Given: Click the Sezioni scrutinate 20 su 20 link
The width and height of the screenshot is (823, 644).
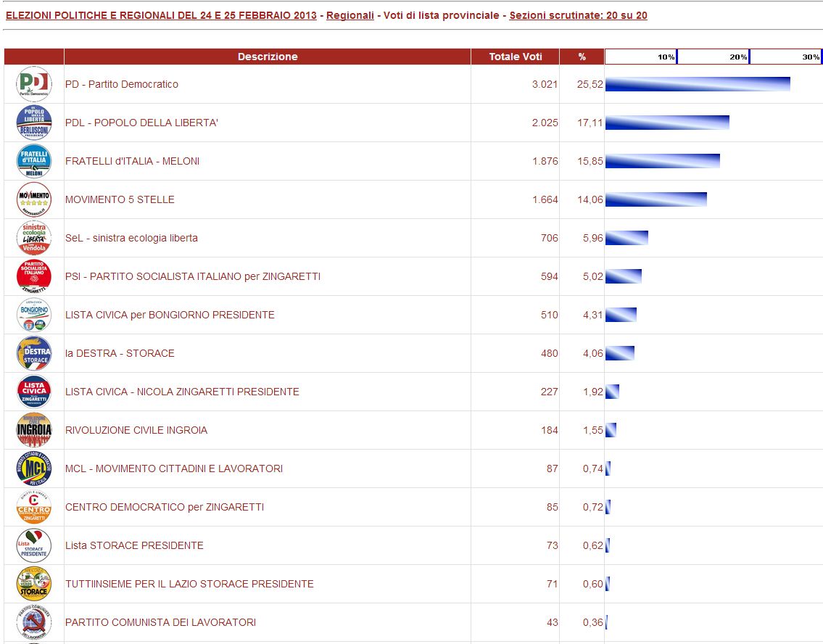Looking at the screenshot, I should 578,15.
